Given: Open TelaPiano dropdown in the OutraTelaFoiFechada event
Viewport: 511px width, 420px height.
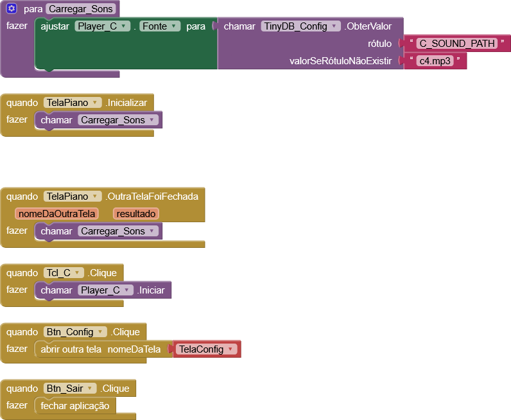Looking at the screenshot, I should click(x=73, y=197).
